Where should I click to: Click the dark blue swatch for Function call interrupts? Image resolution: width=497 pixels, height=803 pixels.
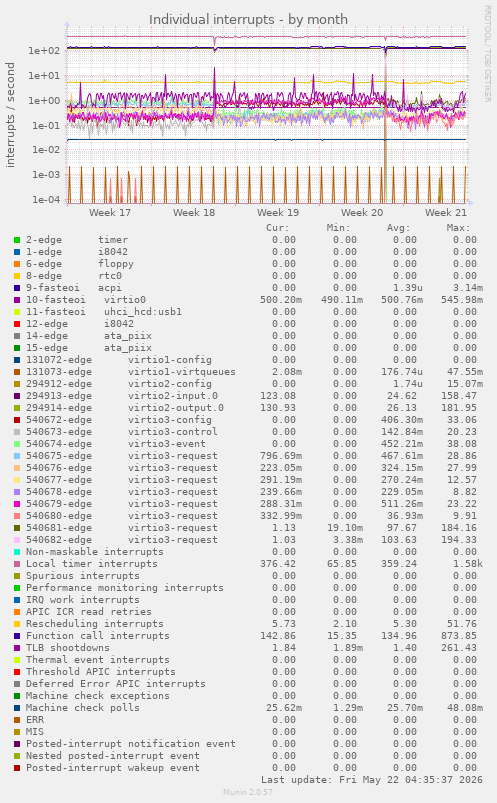[17, 636]
